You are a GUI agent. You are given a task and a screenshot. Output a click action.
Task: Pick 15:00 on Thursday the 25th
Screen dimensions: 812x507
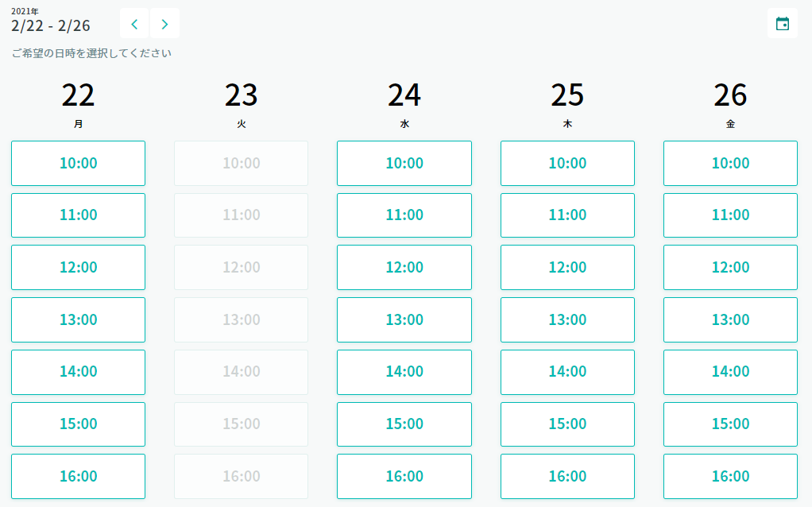click(x=567, y=424)
